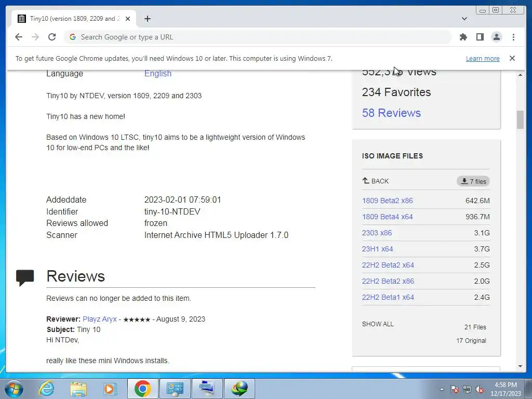Show hidden system tray icons
The width and height of the screenshot is (532, 399).
(442, 389)
